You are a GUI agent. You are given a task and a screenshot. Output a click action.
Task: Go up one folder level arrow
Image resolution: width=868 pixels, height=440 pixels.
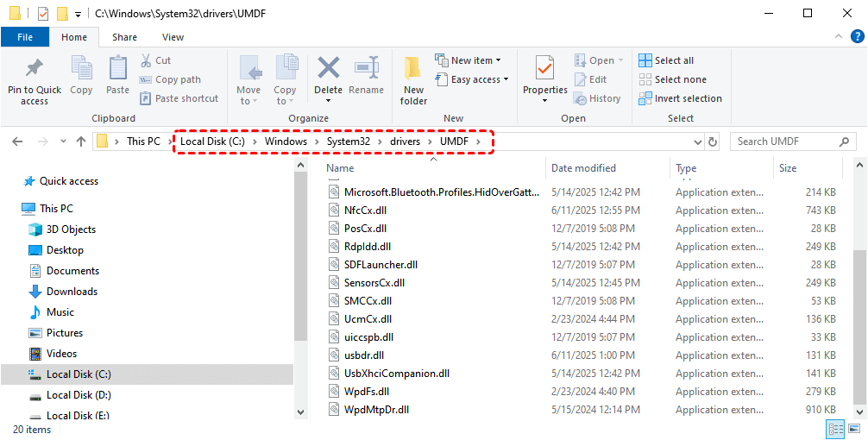(81, 141)
